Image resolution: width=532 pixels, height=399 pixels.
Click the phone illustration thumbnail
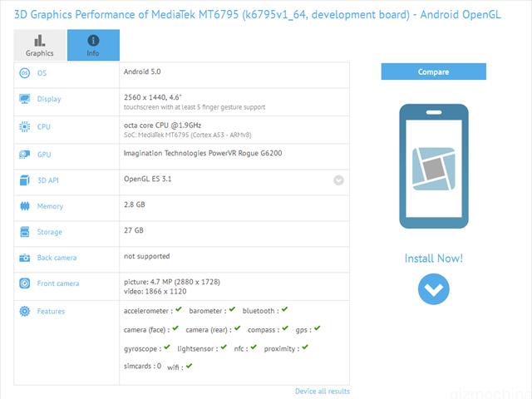(434, 166)
